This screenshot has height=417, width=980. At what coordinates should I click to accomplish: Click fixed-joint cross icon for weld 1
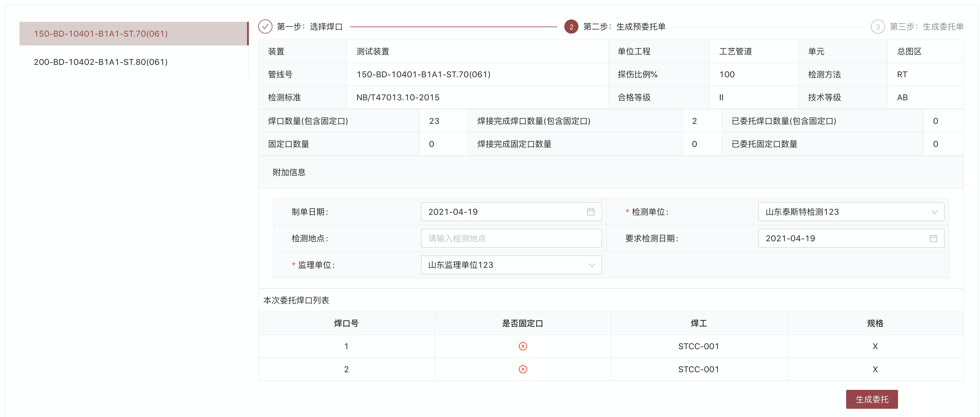pos(523,346)
